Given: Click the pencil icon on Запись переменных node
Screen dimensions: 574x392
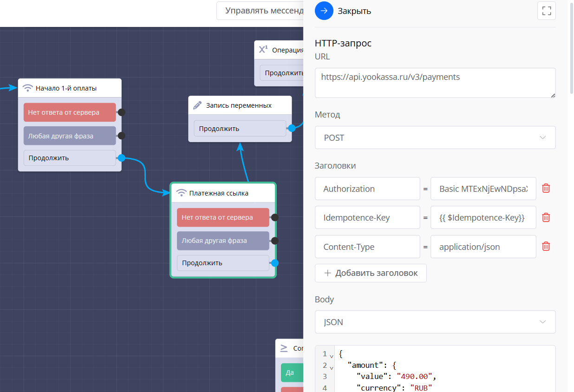Looking at the screenshot, I should tap(197, 105).
